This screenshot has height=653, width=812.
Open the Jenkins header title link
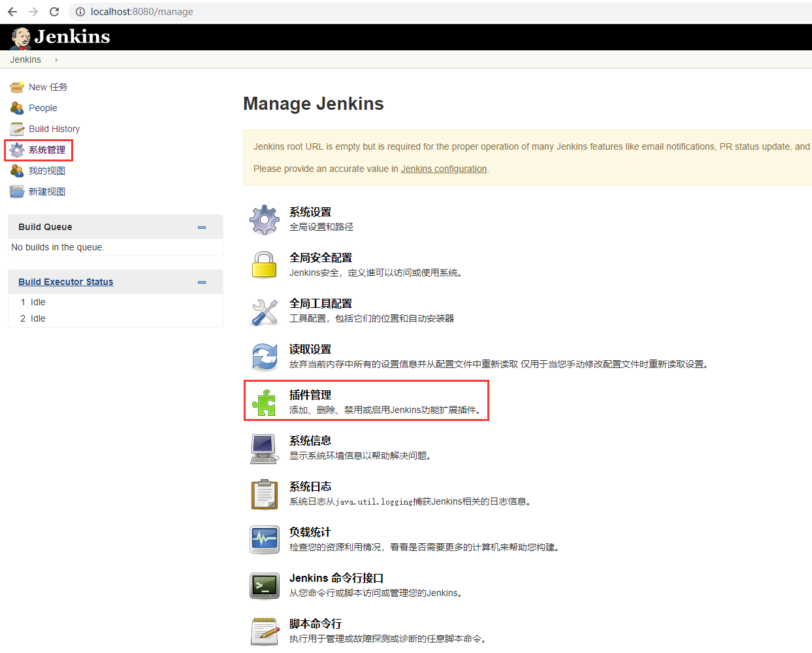click(72, 37)
